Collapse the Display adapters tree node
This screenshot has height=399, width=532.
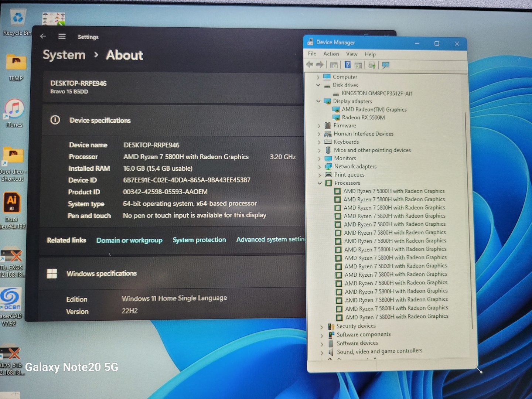tap(318, 101)
